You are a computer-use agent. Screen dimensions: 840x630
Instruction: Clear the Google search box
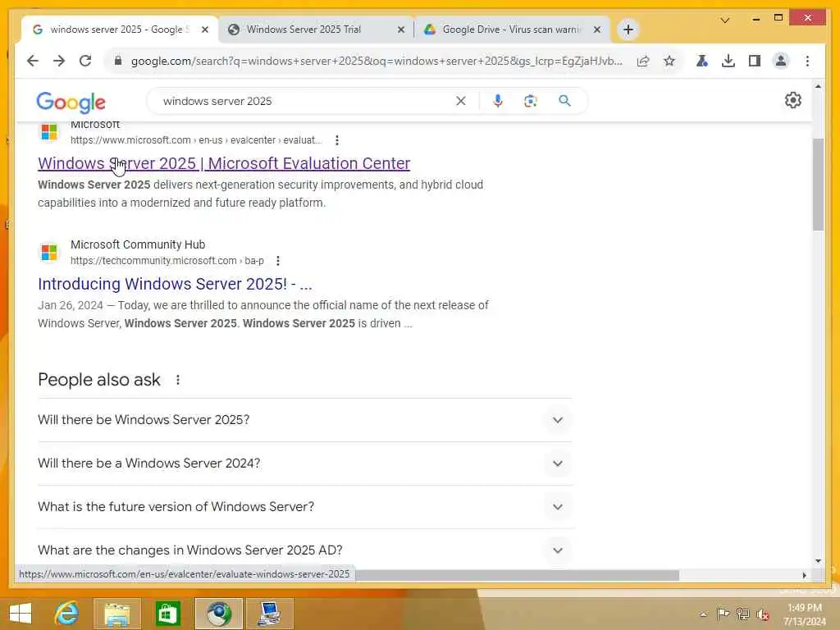461,101
